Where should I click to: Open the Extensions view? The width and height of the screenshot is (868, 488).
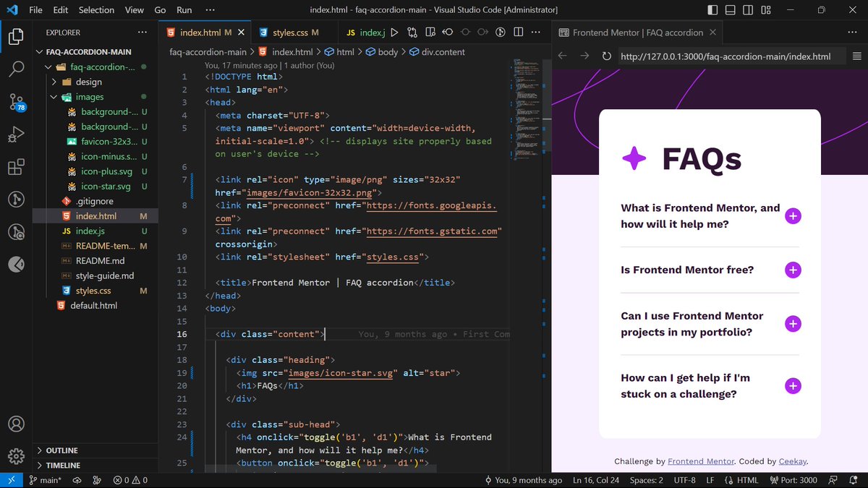click(x=16, y=168)
